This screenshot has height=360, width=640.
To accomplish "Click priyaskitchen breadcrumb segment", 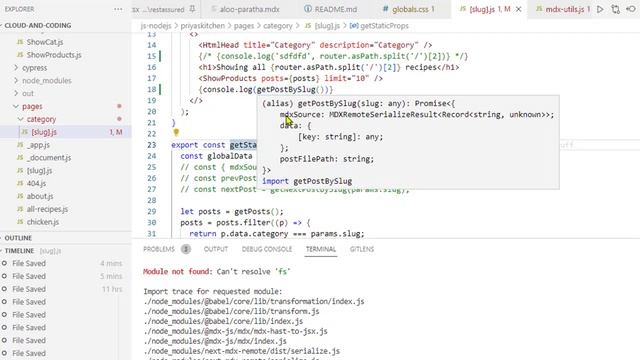I will (202, 26).
